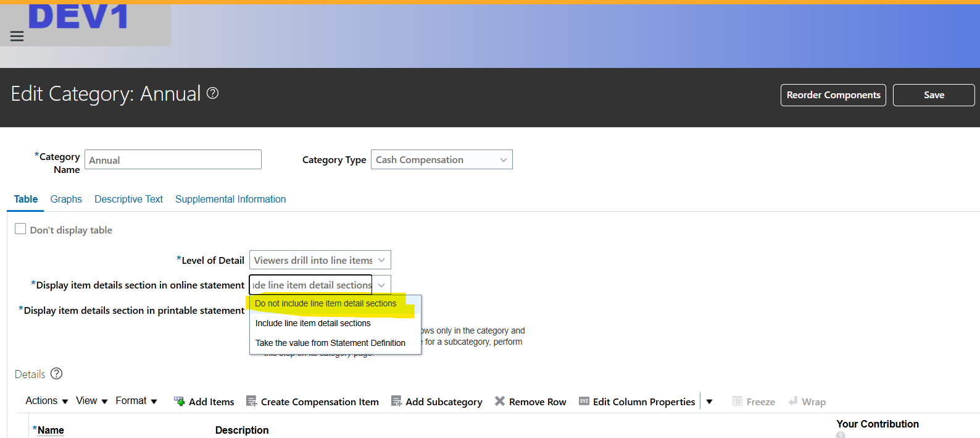This screenshot has width=980, height=438.
Task: Click the Reorder Components button
Action: (833, 95)
